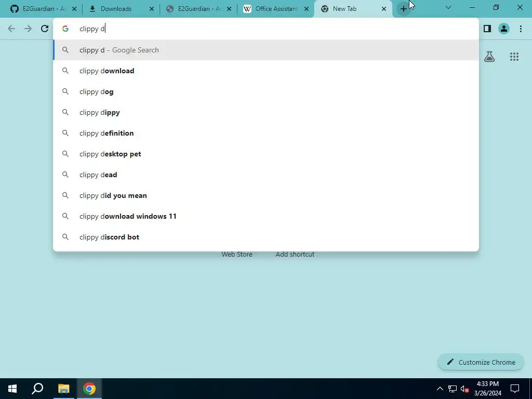Close the first E2Guardian GitHub tab
Viewport: 532px width, 399px height.
point(74,9)
